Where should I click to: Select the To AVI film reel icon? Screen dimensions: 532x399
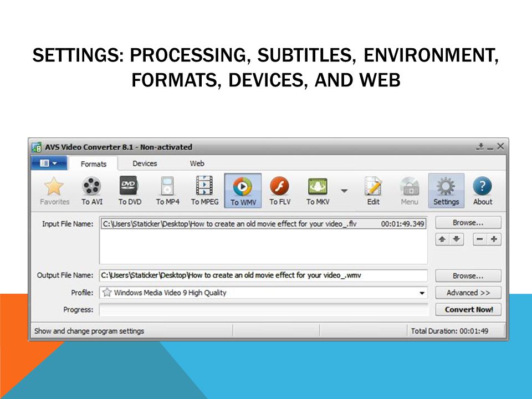(91, 191)
